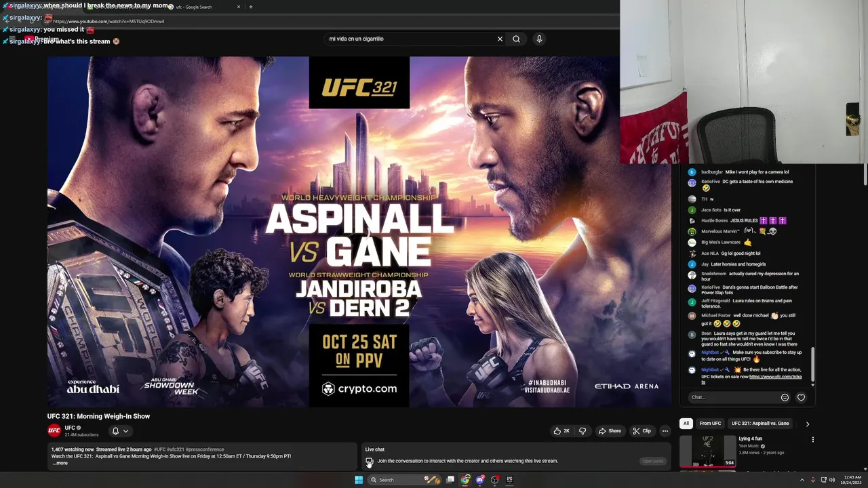Like the video with thumbs up
868x488 pixels.
561,431
